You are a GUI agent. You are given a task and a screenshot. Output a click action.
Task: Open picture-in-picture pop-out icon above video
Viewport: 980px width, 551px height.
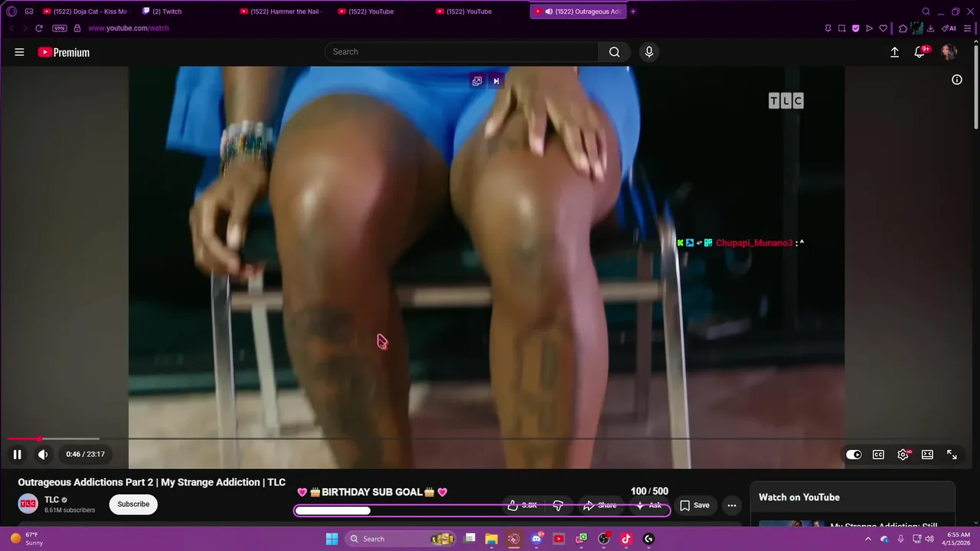(477, 81)
